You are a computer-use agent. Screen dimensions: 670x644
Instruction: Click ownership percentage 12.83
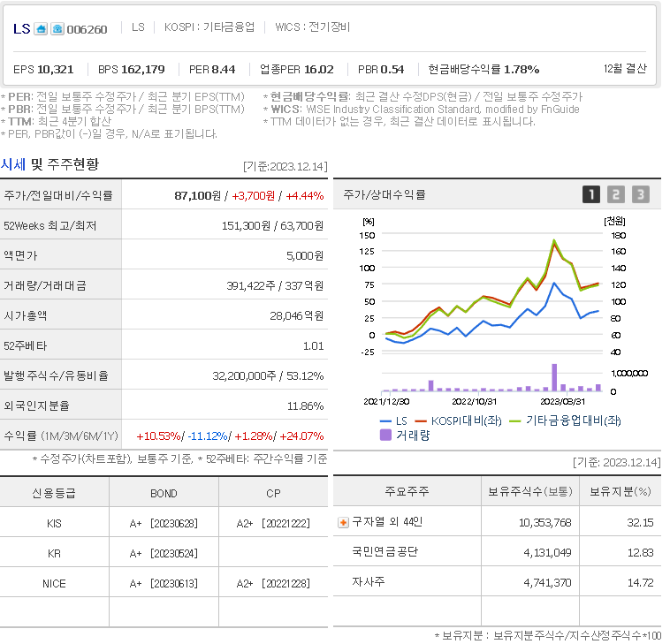coord(640,553)
